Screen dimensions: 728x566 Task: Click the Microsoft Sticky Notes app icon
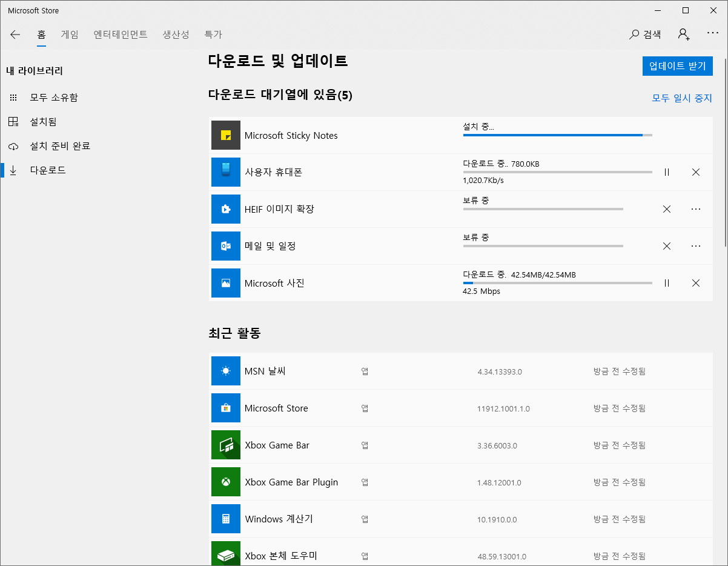click(x=225, y=135)
